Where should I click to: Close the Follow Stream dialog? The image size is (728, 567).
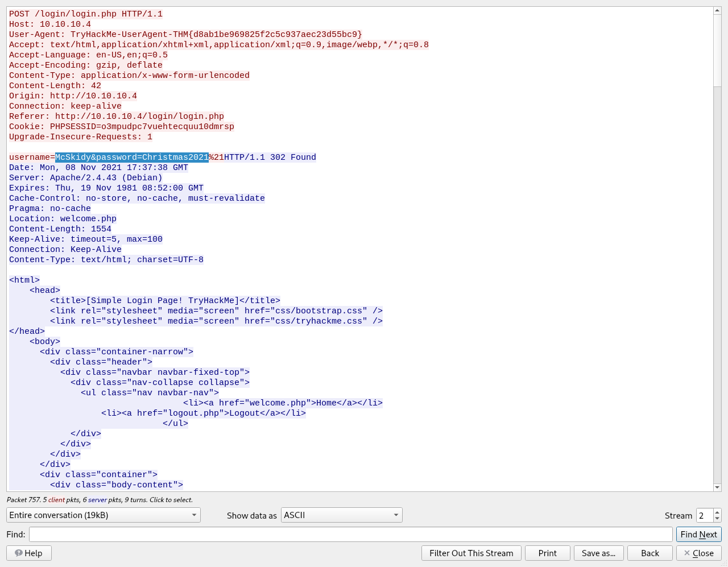(x=698, y=553)
